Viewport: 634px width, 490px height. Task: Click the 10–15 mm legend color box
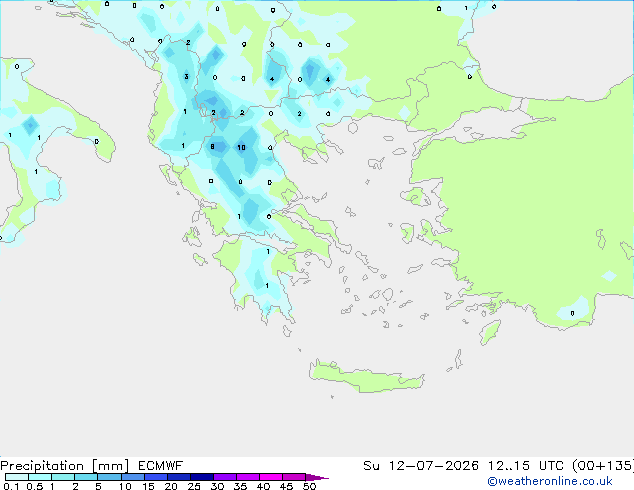pyautogui.click(x=132, y=477)
